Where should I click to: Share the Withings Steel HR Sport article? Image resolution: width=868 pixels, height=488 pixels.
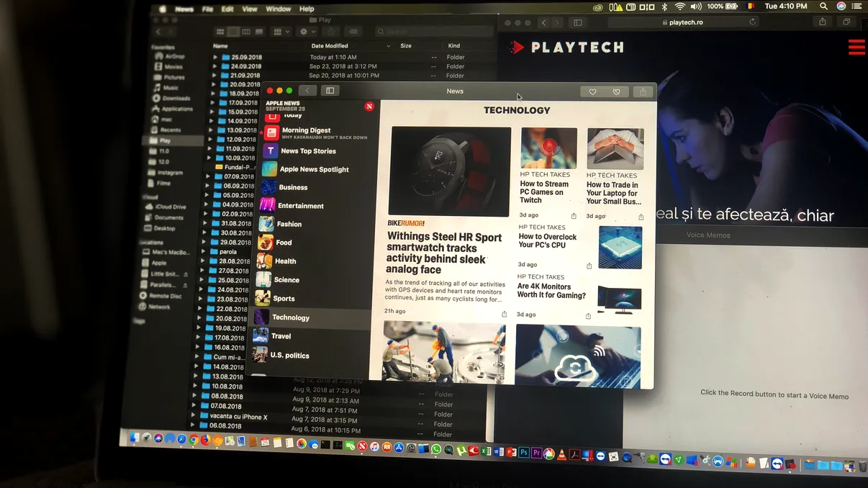(x=505, y=314)
